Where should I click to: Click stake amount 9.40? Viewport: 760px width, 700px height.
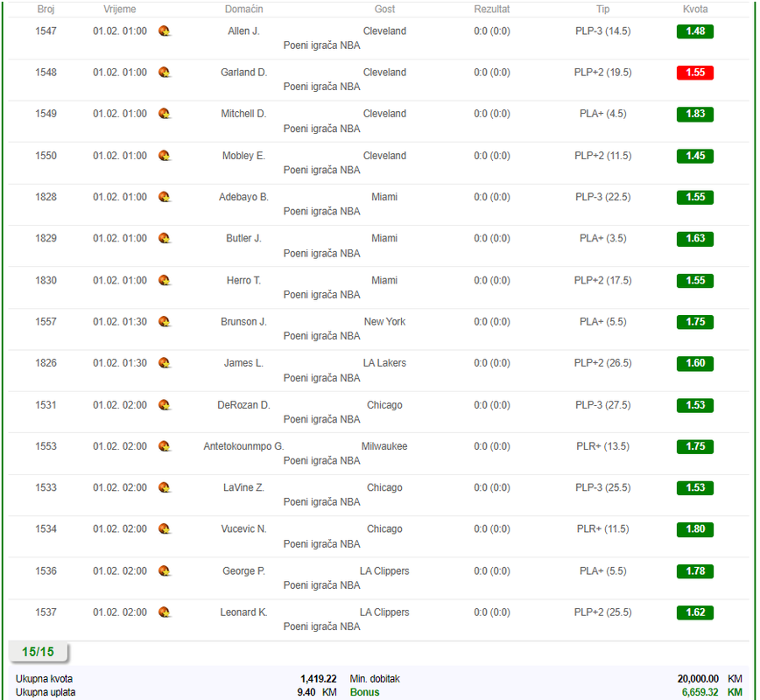click(306, 692)
